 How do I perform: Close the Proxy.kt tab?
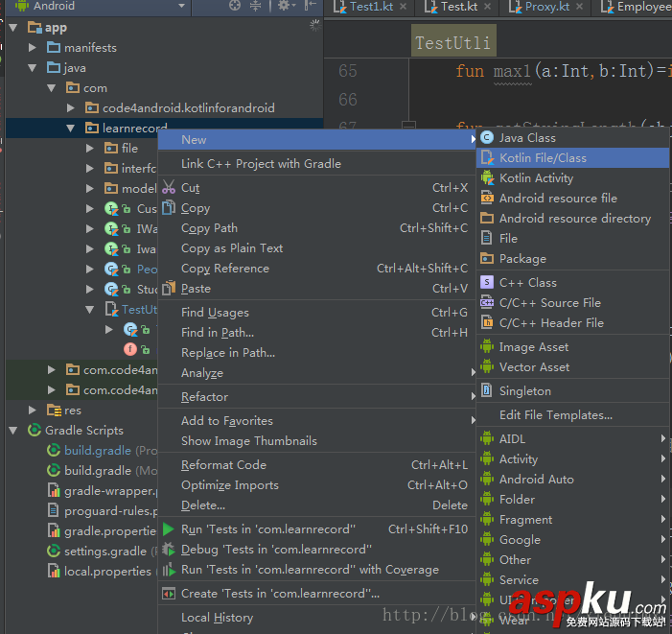pos(580,7)
